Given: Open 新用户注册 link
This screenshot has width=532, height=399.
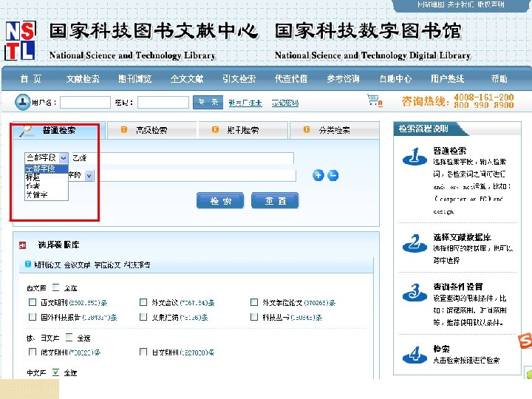Looking at the screenshot, I should pos(245,103).
